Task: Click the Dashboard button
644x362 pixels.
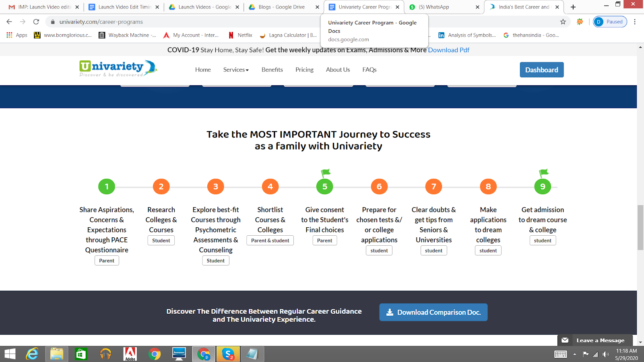Action: (x=542, y=70)
